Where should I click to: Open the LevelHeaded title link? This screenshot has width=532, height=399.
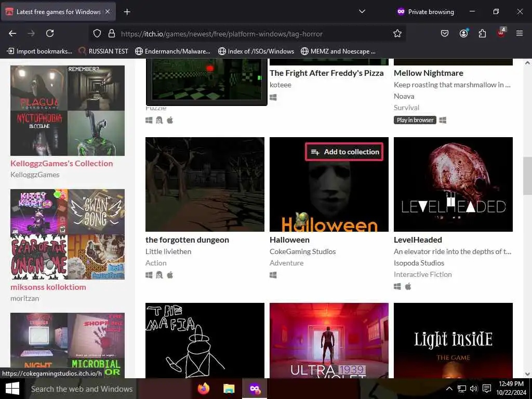(x=418, y=240)
